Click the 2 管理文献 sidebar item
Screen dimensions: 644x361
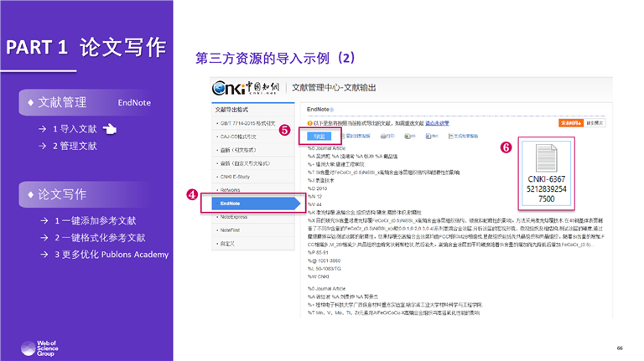[x=75, y=146]
